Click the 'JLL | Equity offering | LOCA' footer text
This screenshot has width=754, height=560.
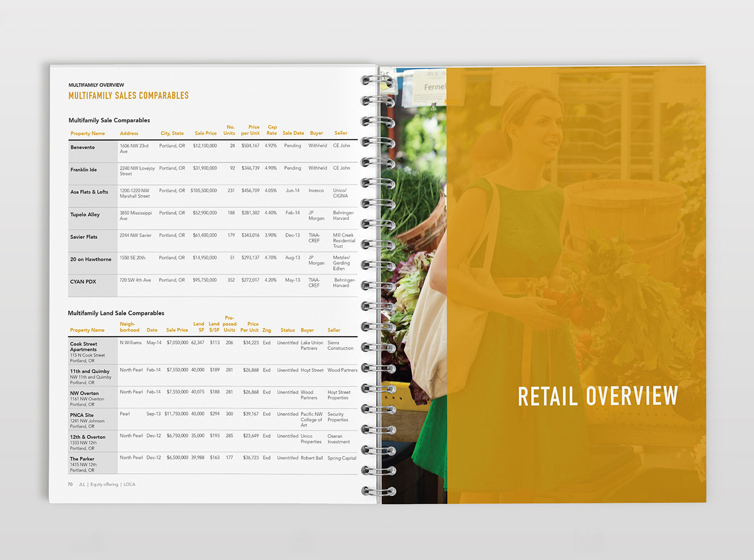click(107, 485)
